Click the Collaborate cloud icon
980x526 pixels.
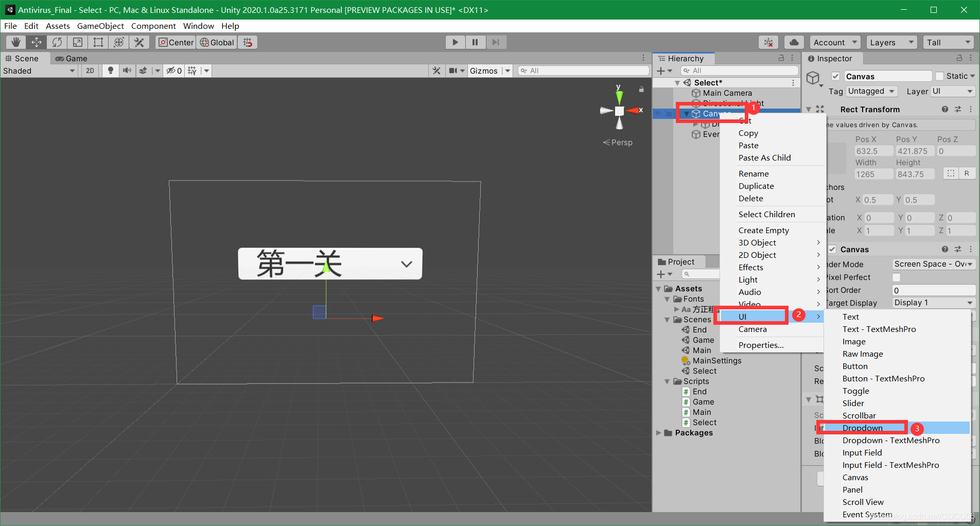click(x=793, y=42)
